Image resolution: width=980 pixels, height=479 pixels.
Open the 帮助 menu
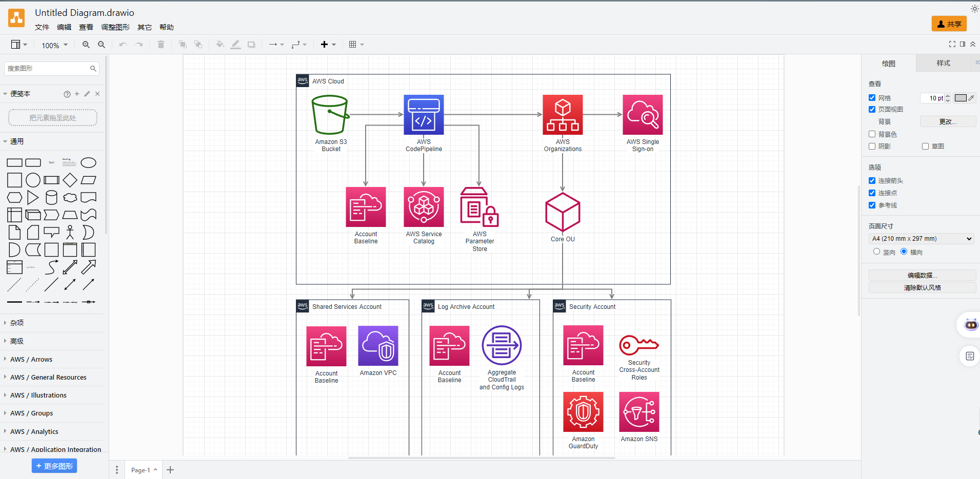coord(167,27)
